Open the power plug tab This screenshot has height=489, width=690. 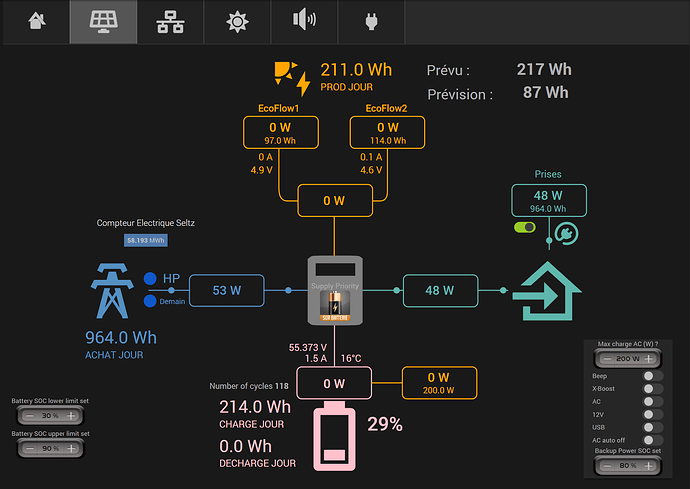tap(371, 22)
